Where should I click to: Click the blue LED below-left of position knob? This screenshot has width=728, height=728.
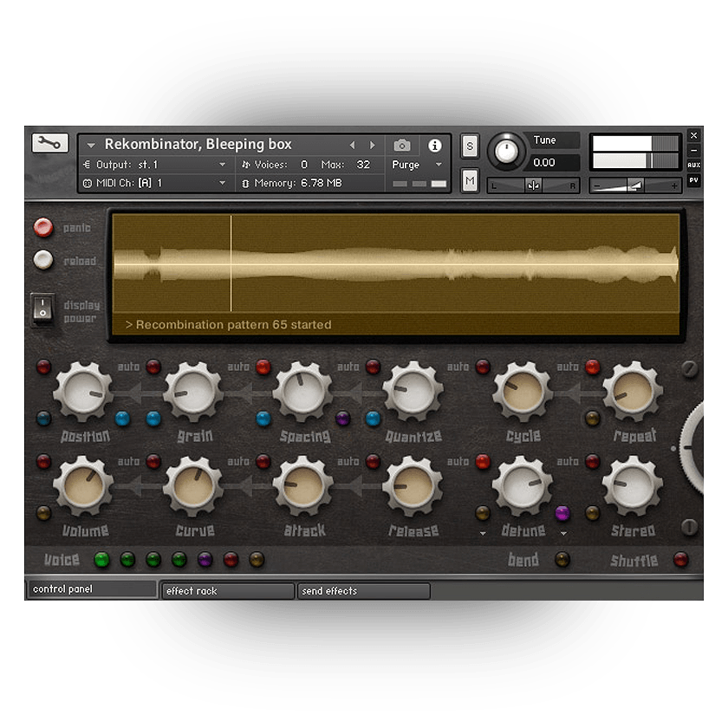pos(43,419)
